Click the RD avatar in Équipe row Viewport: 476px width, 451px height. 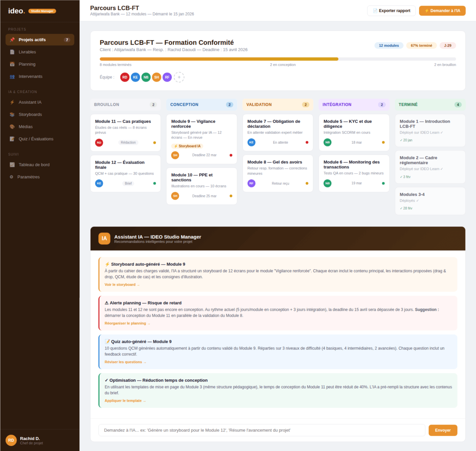125,77
